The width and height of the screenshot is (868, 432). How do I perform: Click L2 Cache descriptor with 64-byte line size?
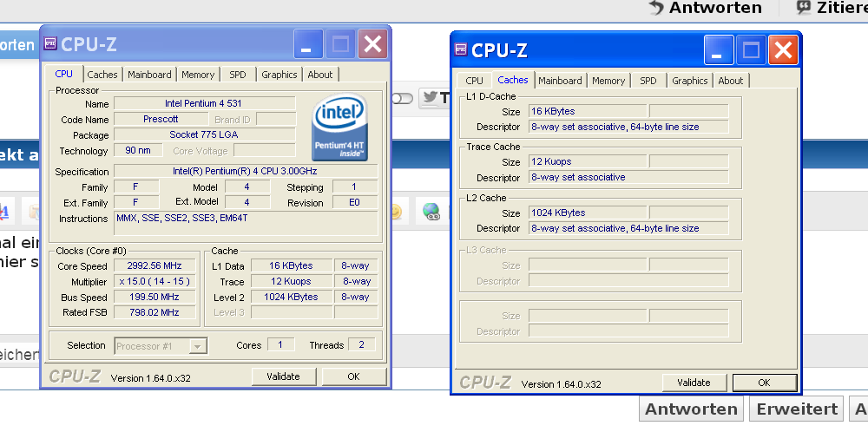(x=628, y=228)
